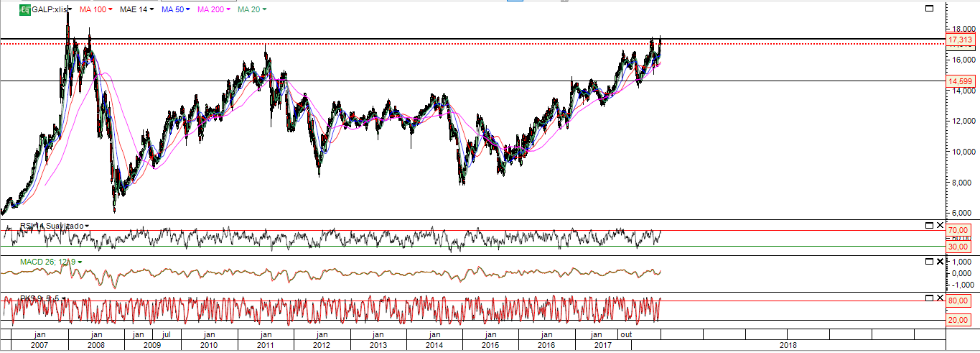The width and height of the screenshot is (980, 353).
Task: Close the PKS stochastic panel
Action: 941,297
